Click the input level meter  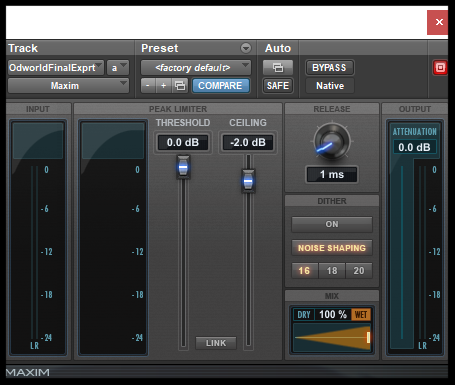click(x=38, y=237)
